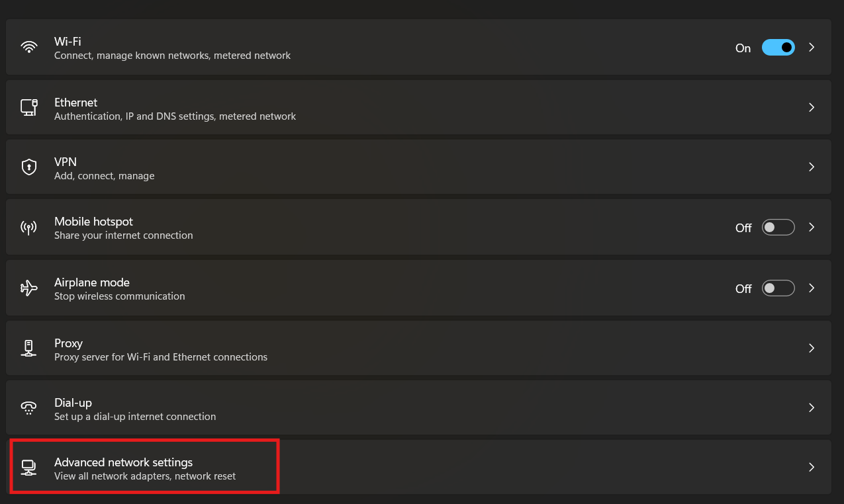This screenshot has height=504, width=844.
Task: Click the VPN shield icon
Action: [x=29, y=167]
